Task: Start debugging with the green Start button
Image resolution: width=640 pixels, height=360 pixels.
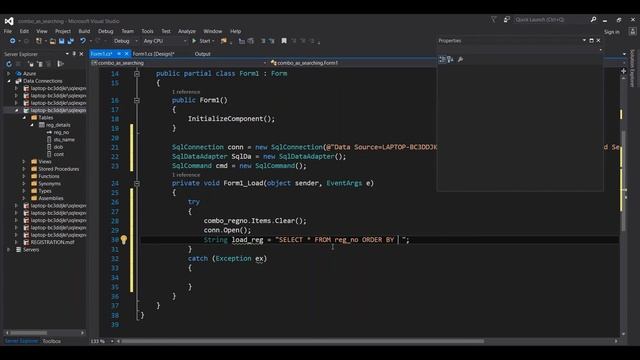Action: 202,41
